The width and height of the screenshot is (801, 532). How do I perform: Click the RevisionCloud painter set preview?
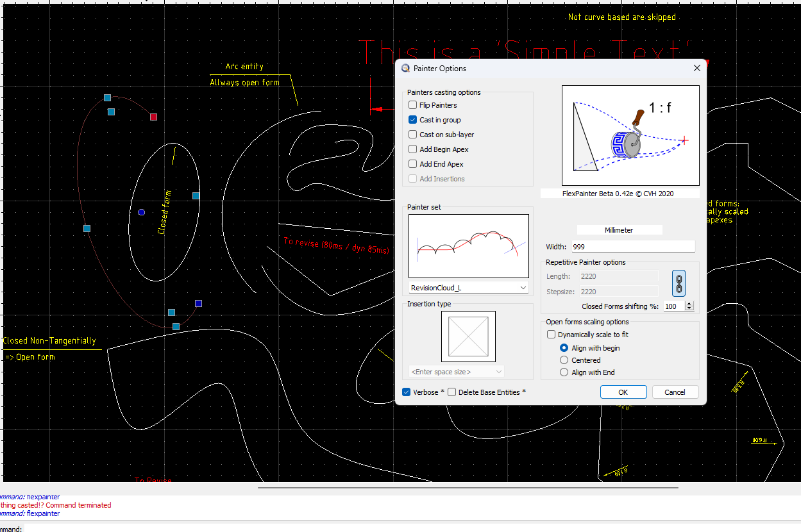click(468, 245)
